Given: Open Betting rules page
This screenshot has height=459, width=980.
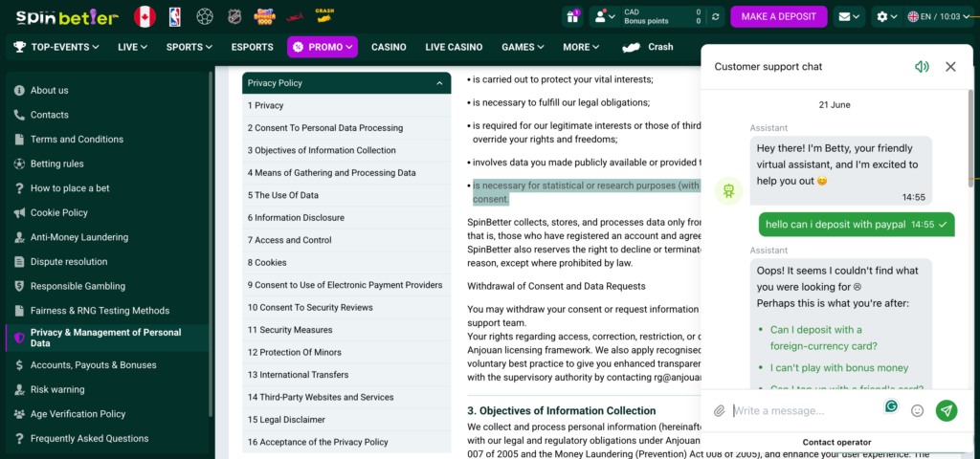Looking at the screenshot, I should click(56, 164).
